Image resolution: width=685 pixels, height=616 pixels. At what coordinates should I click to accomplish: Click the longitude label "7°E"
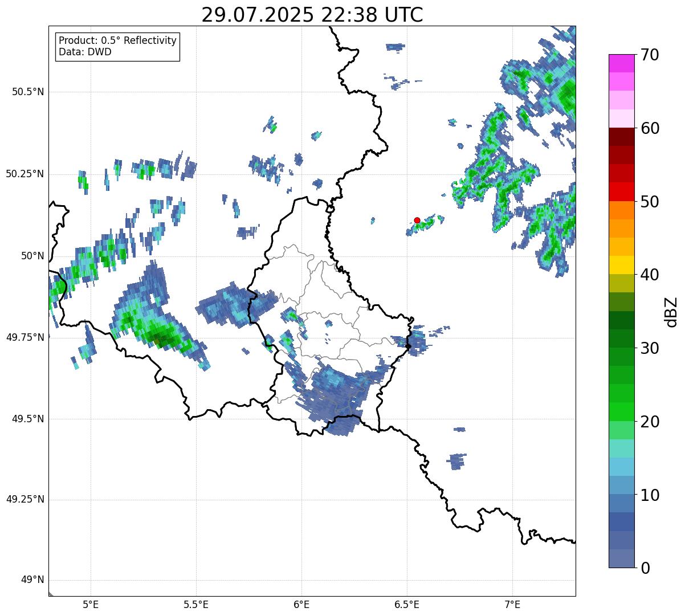512,604
